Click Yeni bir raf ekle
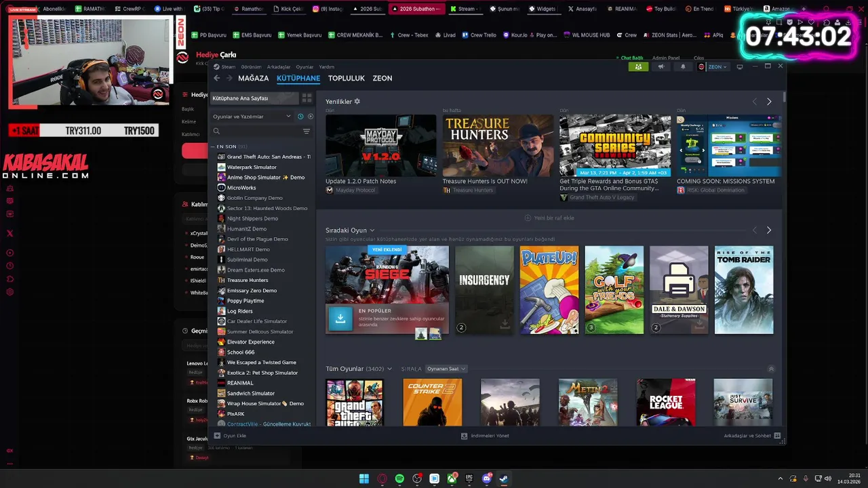Image resolution: width=868 pixels, height=488 pixels. pos(549,218)
